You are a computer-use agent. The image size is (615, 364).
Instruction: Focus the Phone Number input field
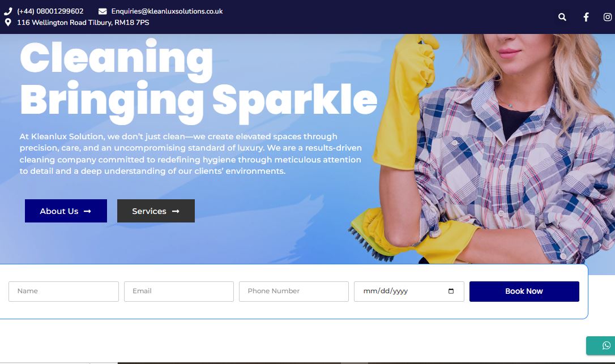point(294,292)
